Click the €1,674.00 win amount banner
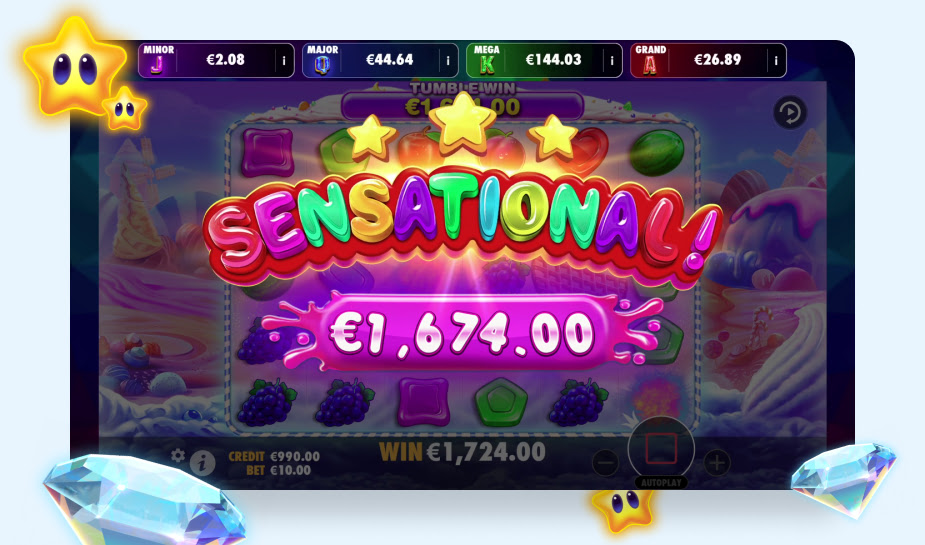 point(462,333)
